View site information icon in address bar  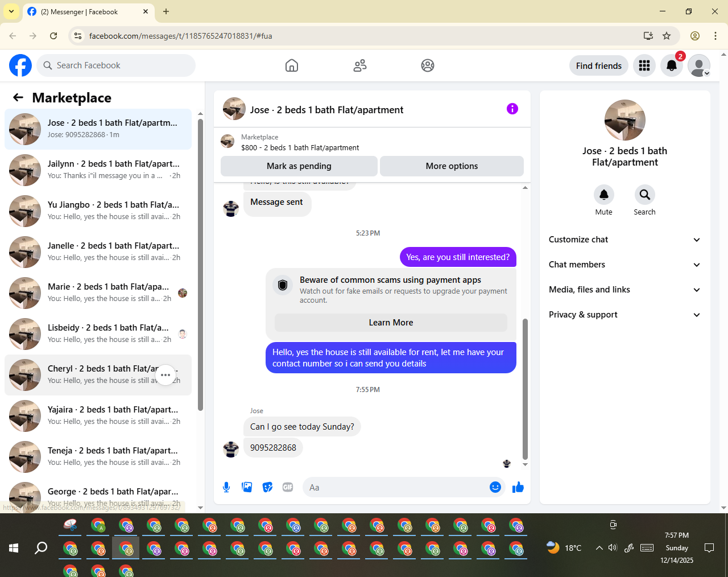click(x=78, y=36)
